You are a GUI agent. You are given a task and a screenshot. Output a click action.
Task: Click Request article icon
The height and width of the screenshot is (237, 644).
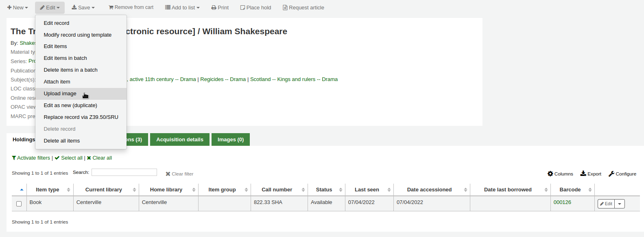click(x=285, y=8)
